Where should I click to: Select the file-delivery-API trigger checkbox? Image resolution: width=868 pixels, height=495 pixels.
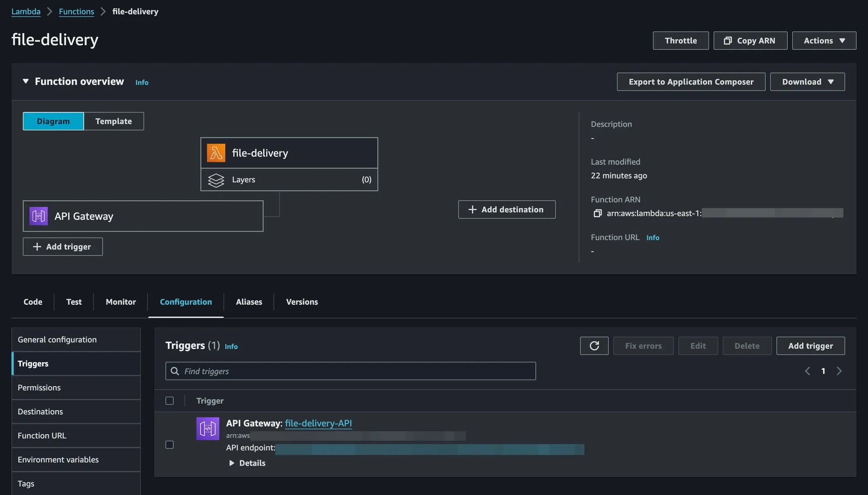(170, 445)
